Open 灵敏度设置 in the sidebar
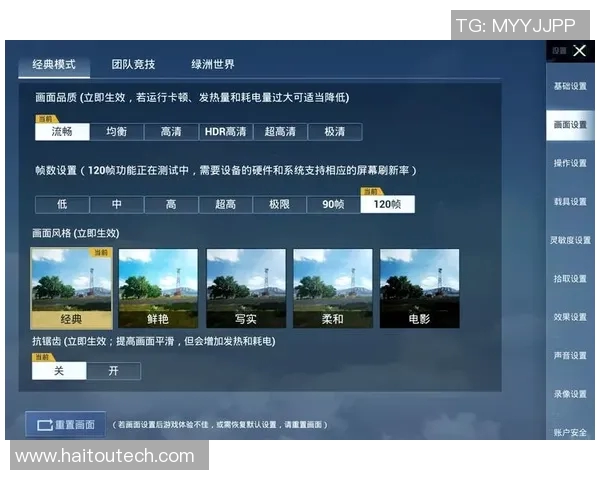Image resolution: width=600 pixels, height=480 pixels. (x=570, y=240)
